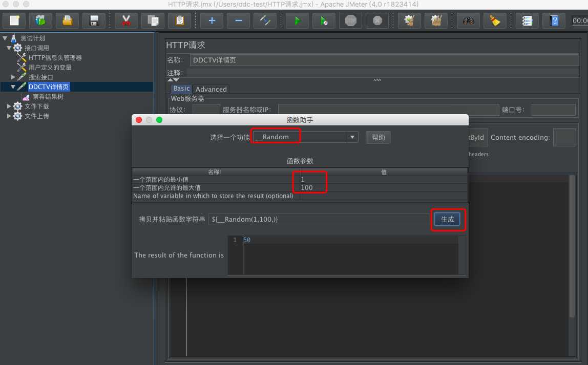The height and width of the screenshot is (365, 588).
Task: Click the 帮助 button in function helper
Action: (x=378, y=137)
